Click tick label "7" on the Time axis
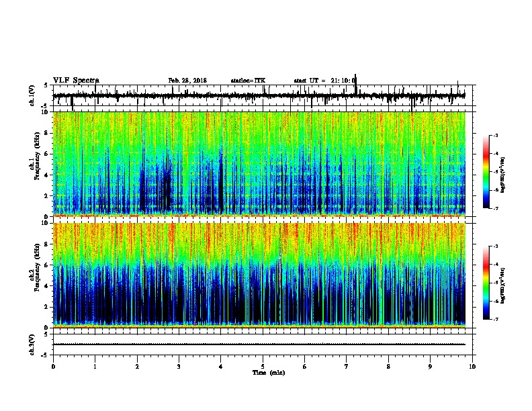This screenshot has height=411, width=532. pyautogui.click(x=347, y=367)
